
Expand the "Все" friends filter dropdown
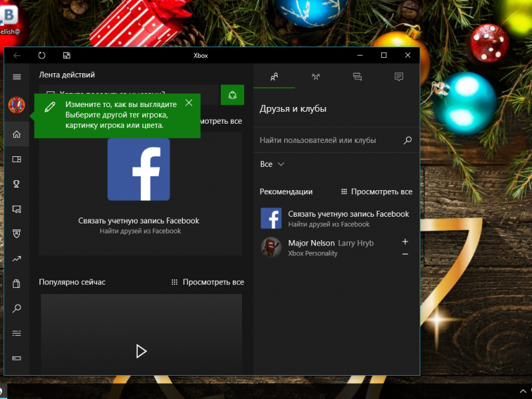[272, 164]
